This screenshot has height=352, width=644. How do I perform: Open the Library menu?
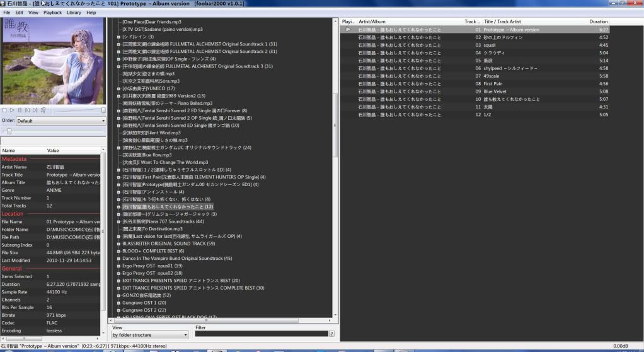pyautogui.click(x=74, y=13)
